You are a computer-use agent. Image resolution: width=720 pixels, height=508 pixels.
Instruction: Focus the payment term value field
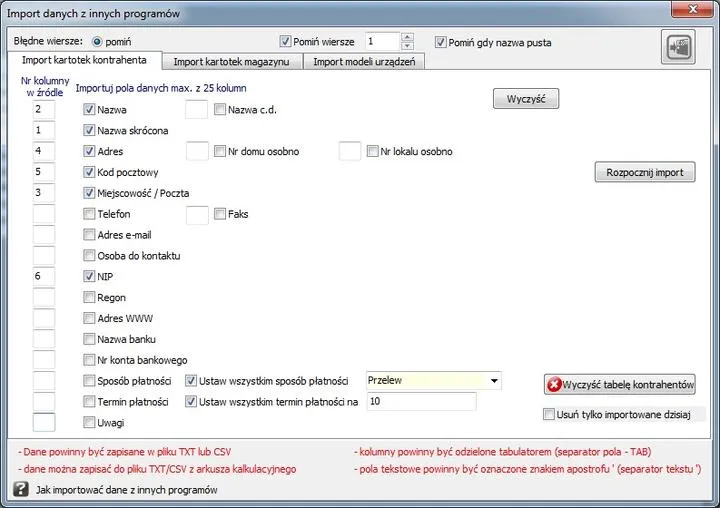[x=421, y=401]
